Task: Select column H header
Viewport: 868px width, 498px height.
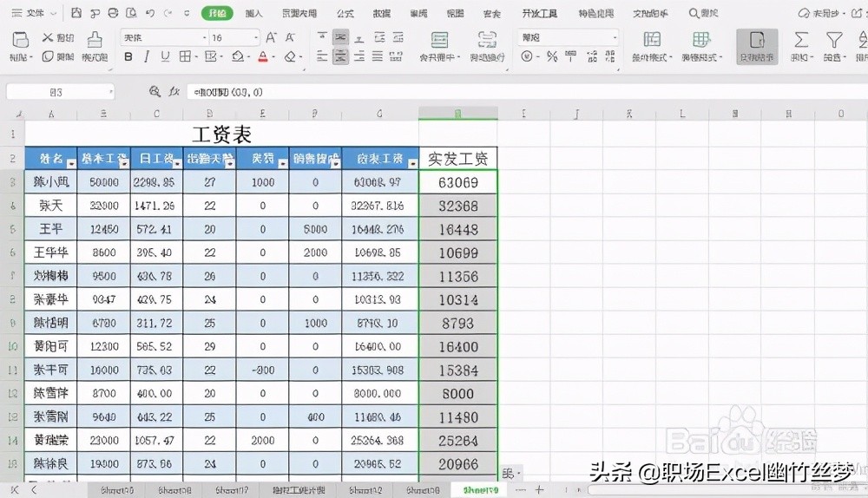Action: coord(457,114)
